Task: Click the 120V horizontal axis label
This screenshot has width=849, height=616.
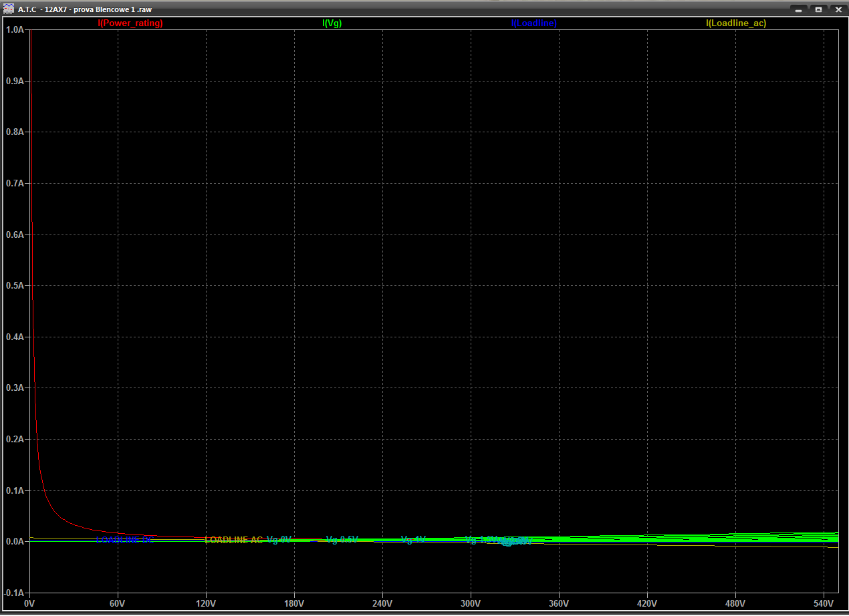Action: [x=206, y=603]
